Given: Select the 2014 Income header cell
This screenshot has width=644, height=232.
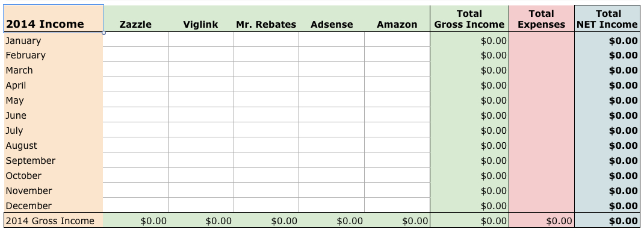Looking at the screenshot, I should pos(54,19).
